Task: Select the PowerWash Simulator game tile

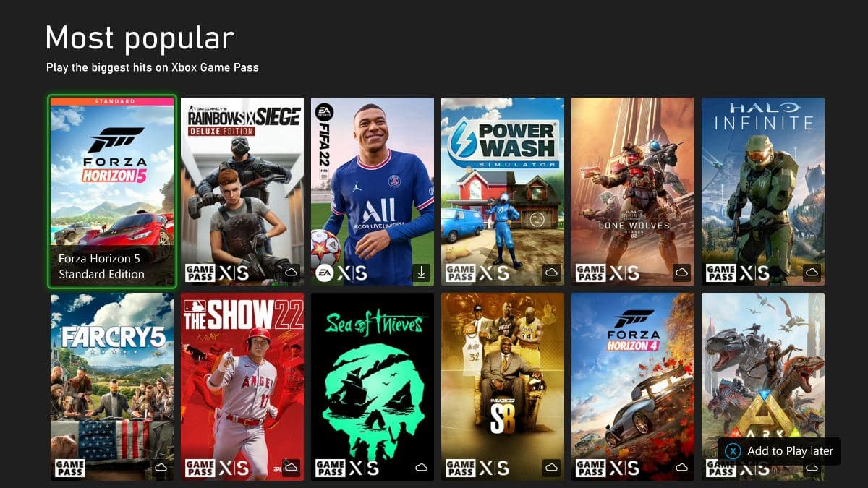Action: point(503,192)
